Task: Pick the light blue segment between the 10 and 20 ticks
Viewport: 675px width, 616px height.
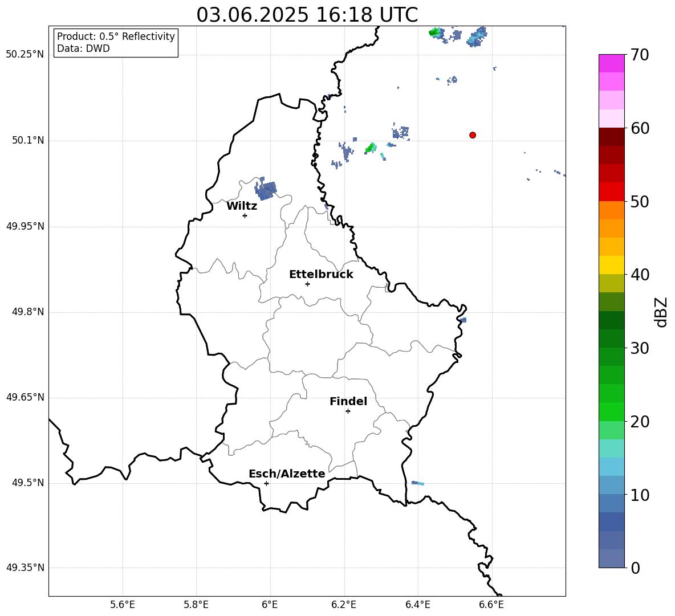Action: pyautogui.click(x=612, y=467)
